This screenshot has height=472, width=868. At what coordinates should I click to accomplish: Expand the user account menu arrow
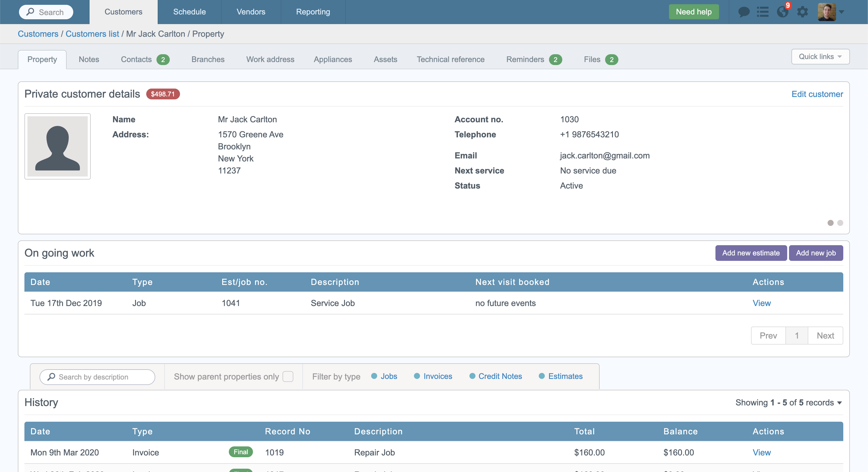[842, 12]
